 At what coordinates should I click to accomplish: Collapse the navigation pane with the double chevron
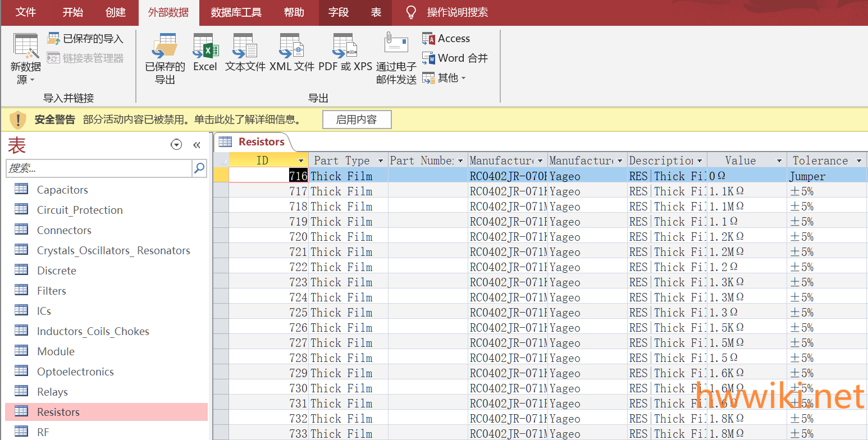(x=197, y=145)
